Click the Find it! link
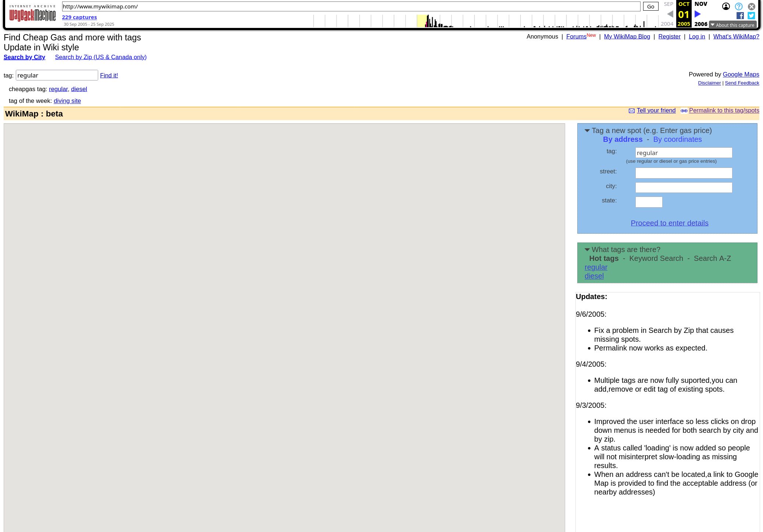 [109, 75]
